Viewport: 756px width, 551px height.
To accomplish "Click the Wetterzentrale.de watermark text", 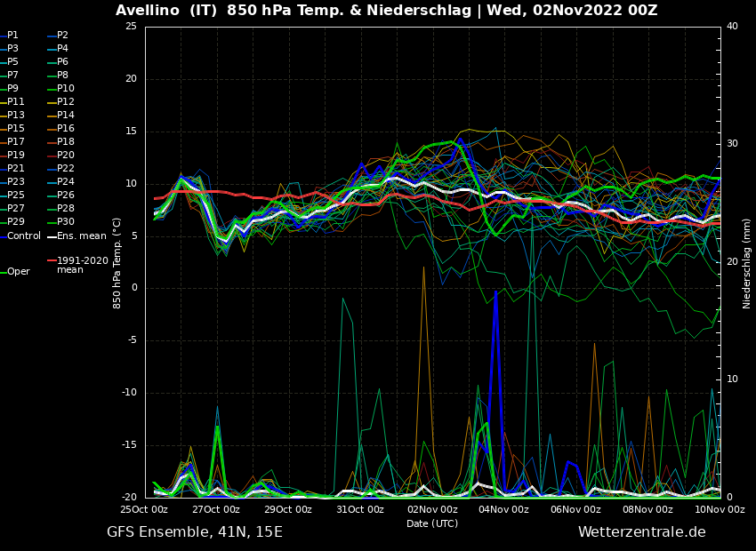I will tap(641, 532).
